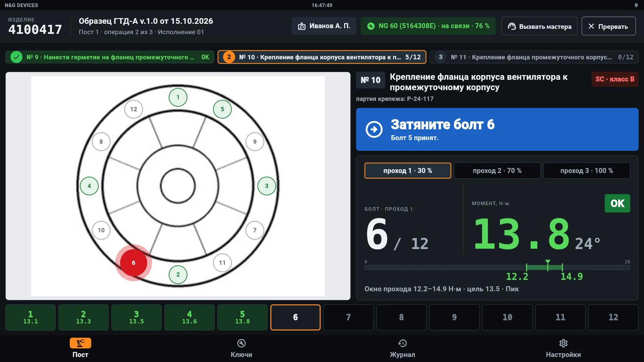
Task: Open the Журнал history icon
Action: click(x=402, y=343)
